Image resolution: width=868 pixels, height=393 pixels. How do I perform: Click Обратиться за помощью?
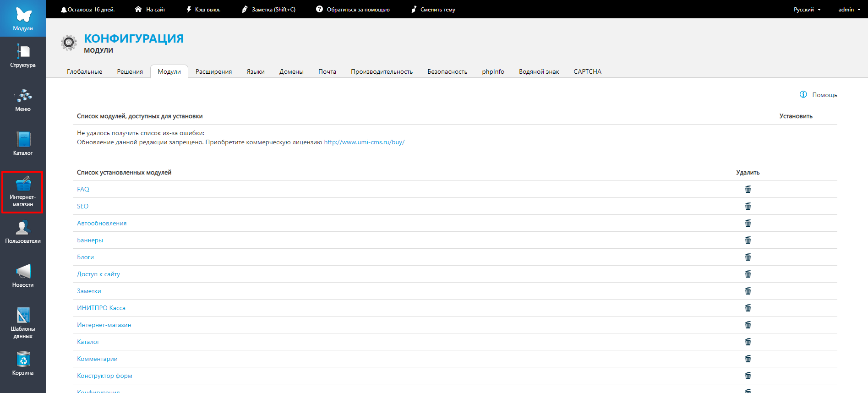click(x=353, y=10)
